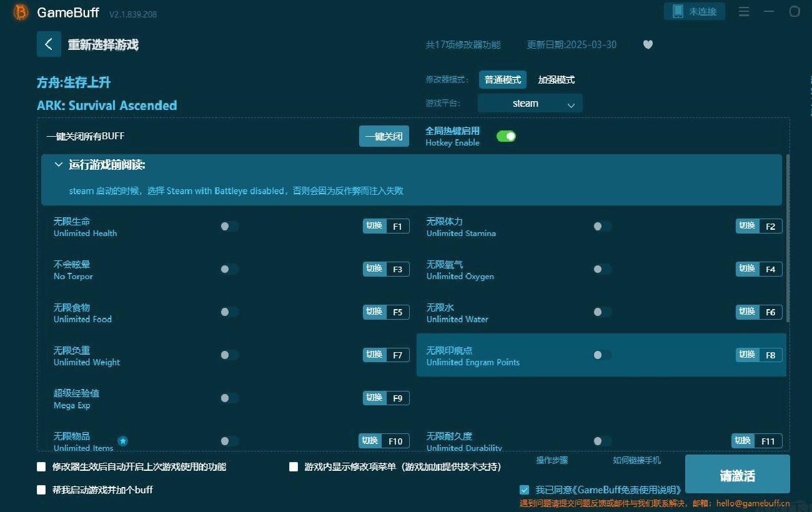
Task: Select the 加强模式 mode tab
Action: tap(557, 80)
